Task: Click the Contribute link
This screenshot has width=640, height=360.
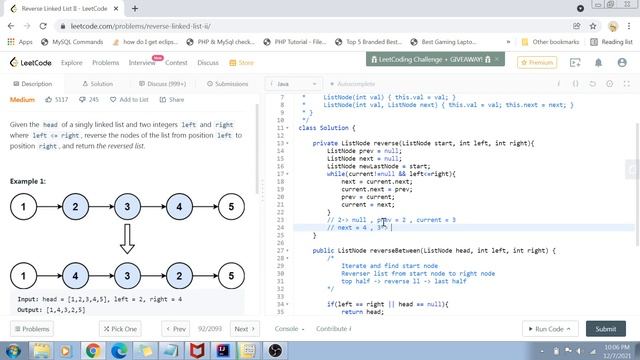Action: pyautogui.click(x=333, y=329)
